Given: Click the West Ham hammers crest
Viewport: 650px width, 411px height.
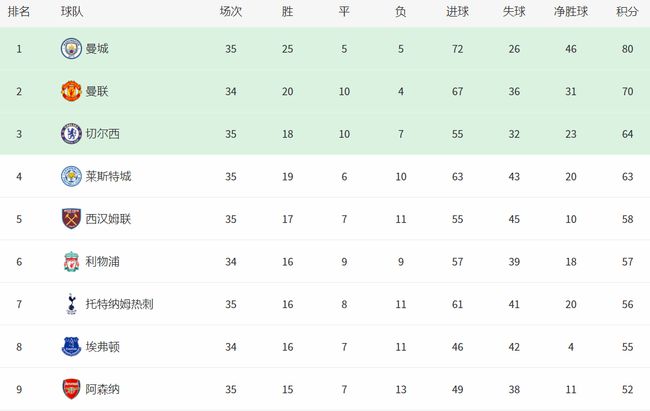Looking at the screenshot, I should (71, 219).
